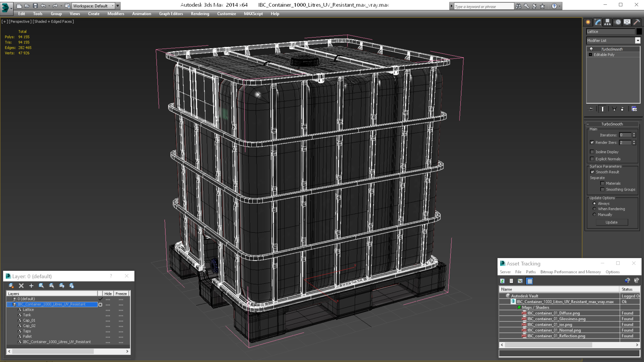Click the Perspective viewport label
644x362 pixels.
tap(20, 21)
